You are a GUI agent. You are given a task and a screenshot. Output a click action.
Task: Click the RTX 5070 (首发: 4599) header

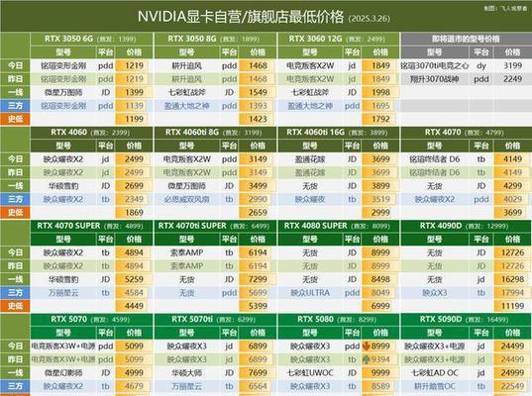click(x=91, y=320)
